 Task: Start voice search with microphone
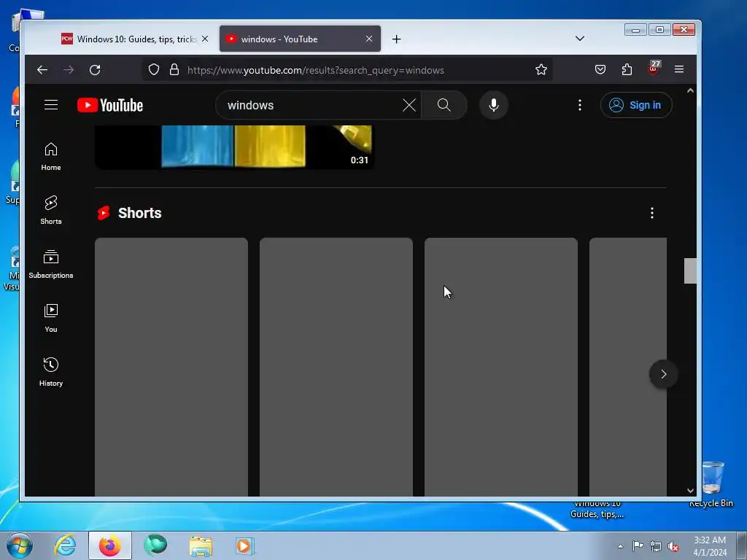[494, 105]
